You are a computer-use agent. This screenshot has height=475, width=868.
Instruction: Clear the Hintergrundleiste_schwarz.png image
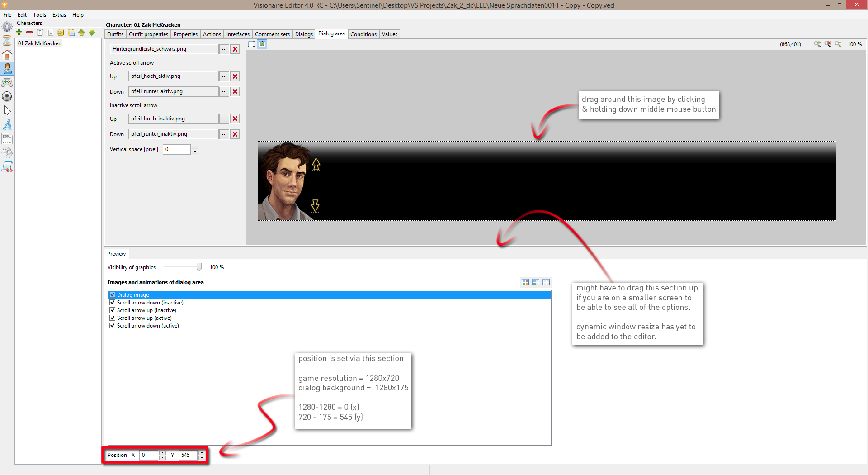tap(235, 49)
